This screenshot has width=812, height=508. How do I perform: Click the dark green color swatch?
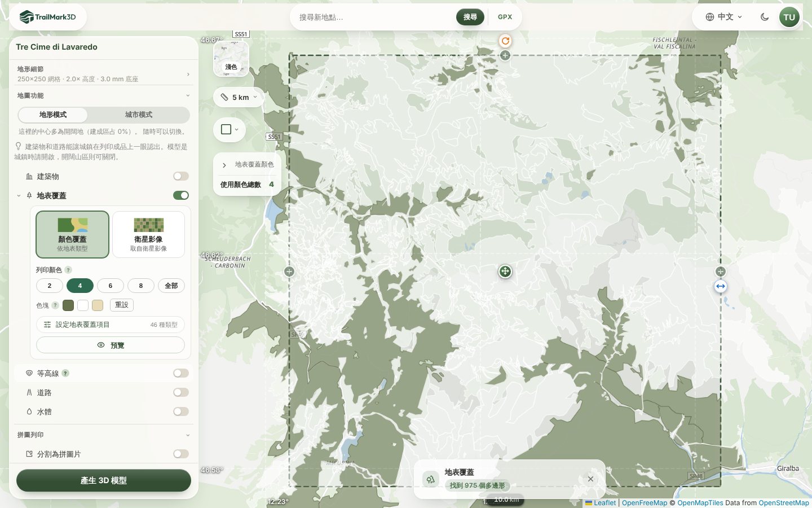[68, 305]
